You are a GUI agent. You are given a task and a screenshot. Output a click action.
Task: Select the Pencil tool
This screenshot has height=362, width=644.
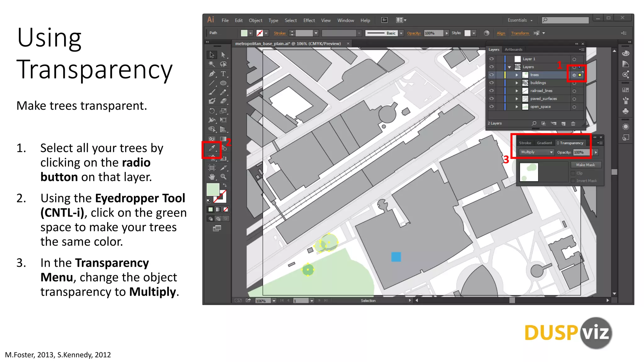tap(223, 92)
